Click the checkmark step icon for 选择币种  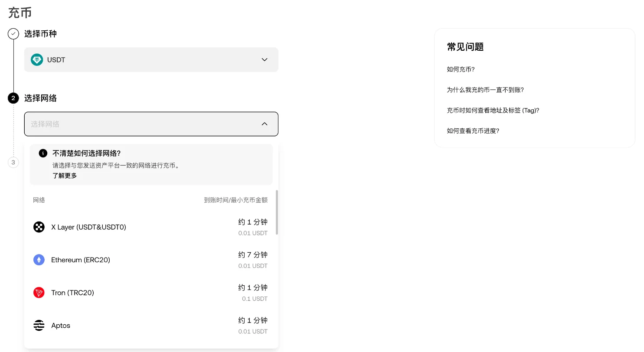[13, 34]
